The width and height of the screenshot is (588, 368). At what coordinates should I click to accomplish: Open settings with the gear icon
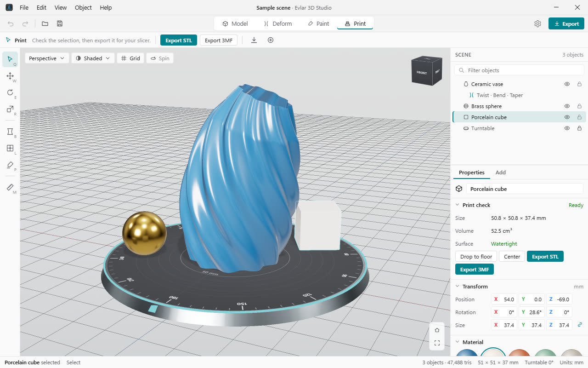pos(537,24)
